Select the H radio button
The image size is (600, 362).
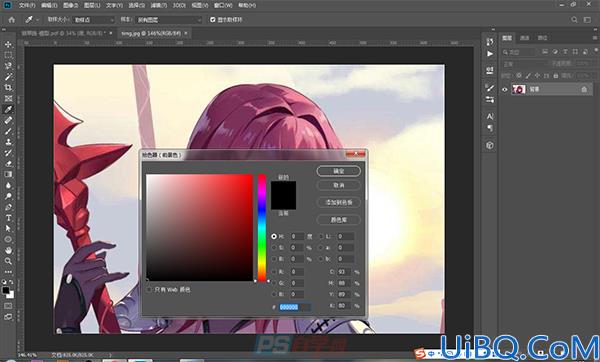click(274, 236)
